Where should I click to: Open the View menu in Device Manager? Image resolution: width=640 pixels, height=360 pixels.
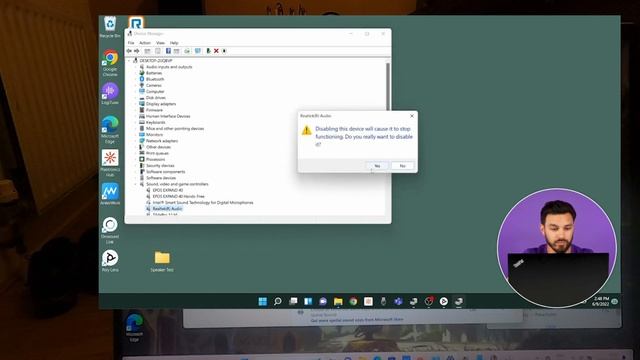pyautogui.click(x=160, y=43)
